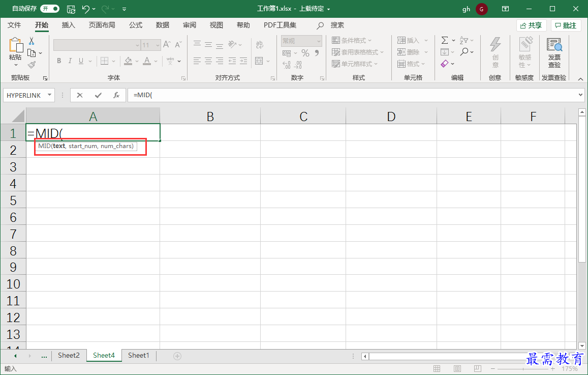Switch to the 公式 tab
Viewport: 588px width, 375px height.
[x=135, y=25]
